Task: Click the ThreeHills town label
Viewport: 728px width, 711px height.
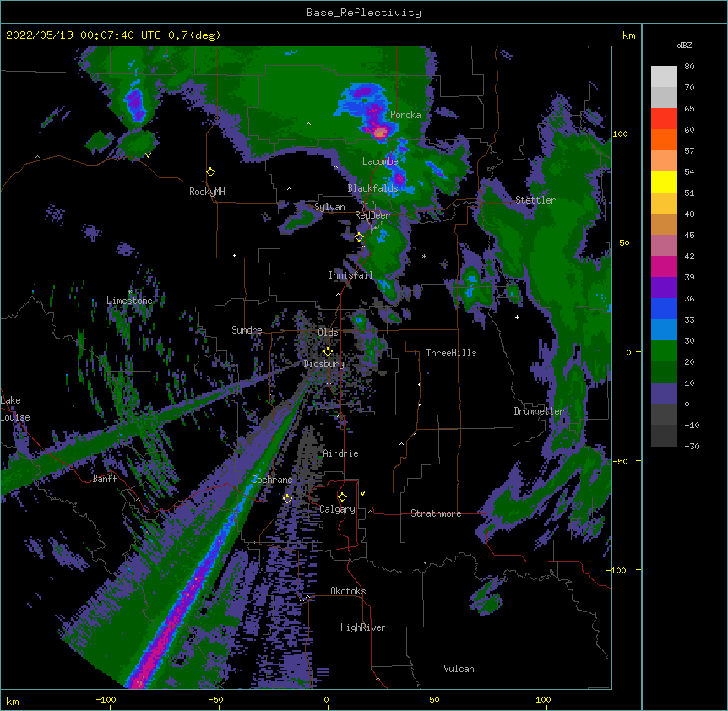Action: click(451, 353)
